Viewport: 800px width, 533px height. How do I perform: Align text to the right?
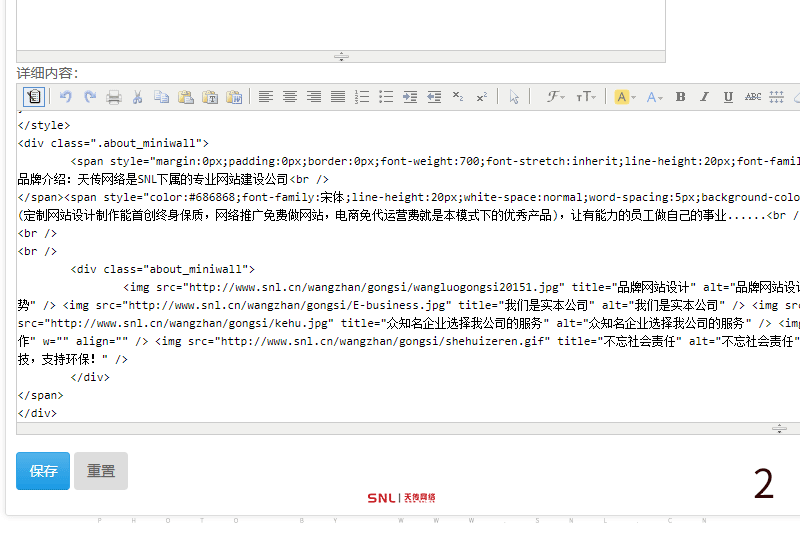point(314,96)
